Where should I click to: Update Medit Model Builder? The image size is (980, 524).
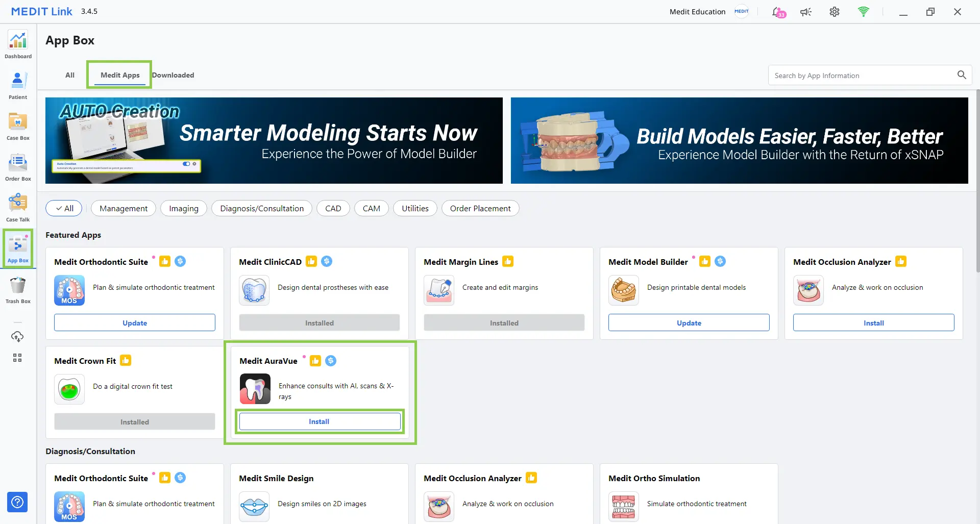pyautogui.click(x=689, y=322)
